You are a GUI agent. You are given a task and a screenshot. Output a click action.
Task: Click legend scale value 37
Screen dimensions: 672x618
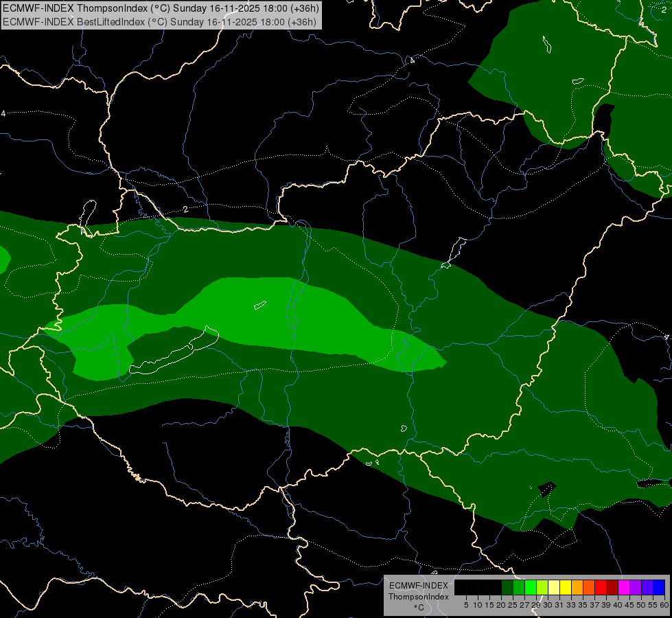pyautogui.click(x=594, y=605)
